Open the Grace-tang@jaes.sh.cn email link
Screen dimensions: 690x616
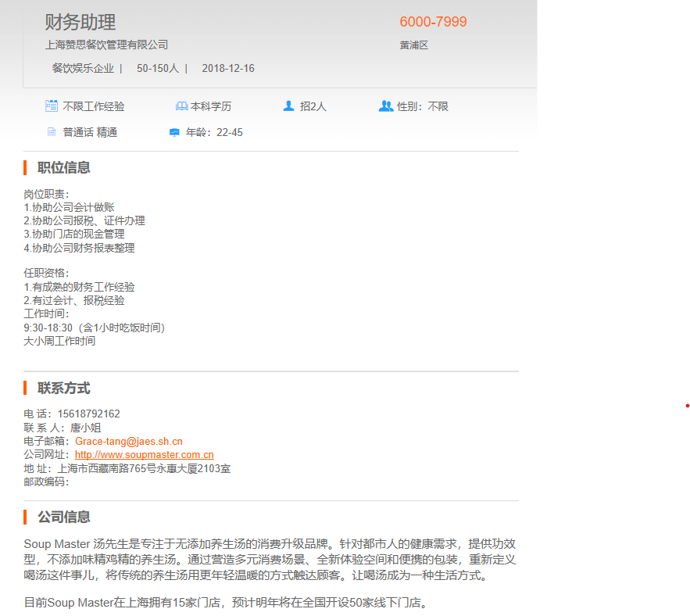[129, 441]
